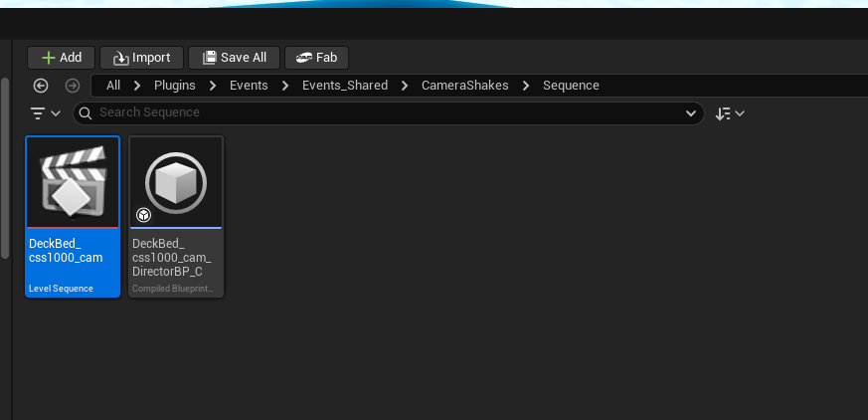
Task: Open saved searches dropdown arrow
Action: click(690, 113)
